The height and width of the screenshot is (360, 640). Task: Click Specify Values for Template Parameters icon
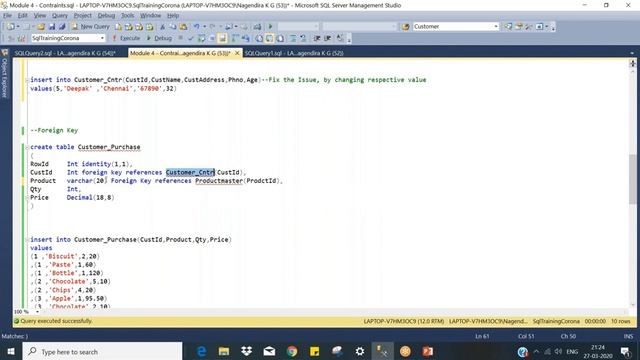(x=340, y=38)
